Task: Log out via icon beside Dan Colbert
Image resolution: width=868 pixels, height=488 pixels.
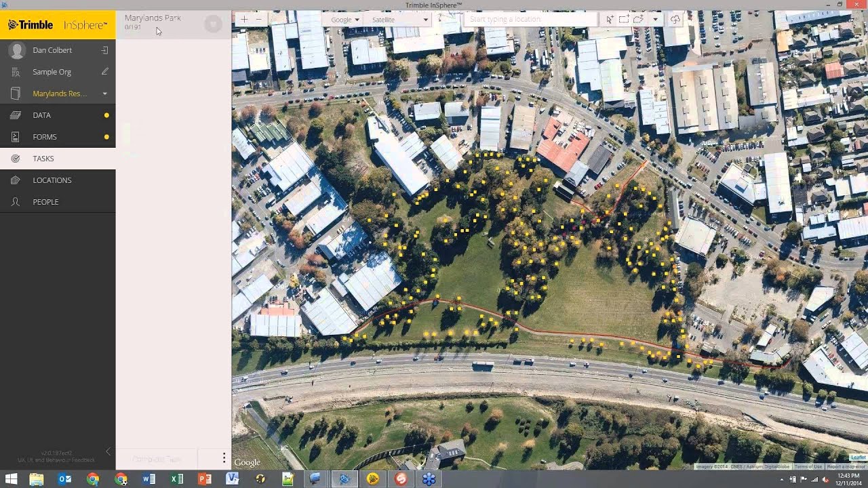Action: coord(104,50)
